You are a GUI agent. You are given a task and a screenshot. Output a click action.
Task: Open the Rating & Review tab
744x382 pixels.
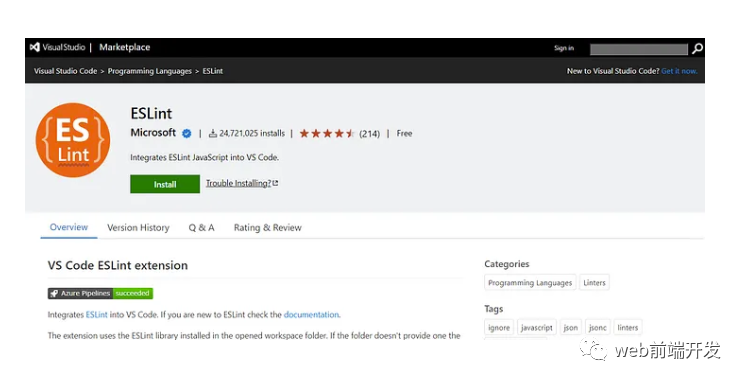[x=268, y=228]
